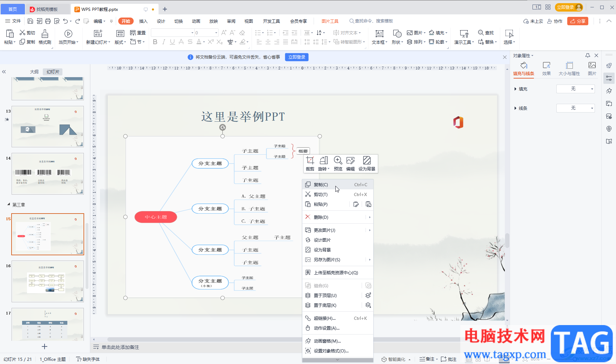Screen dimensions: 616x364
Task: Click Smart Beautify (智能美化) in status bar
Action: coord(393,359)
